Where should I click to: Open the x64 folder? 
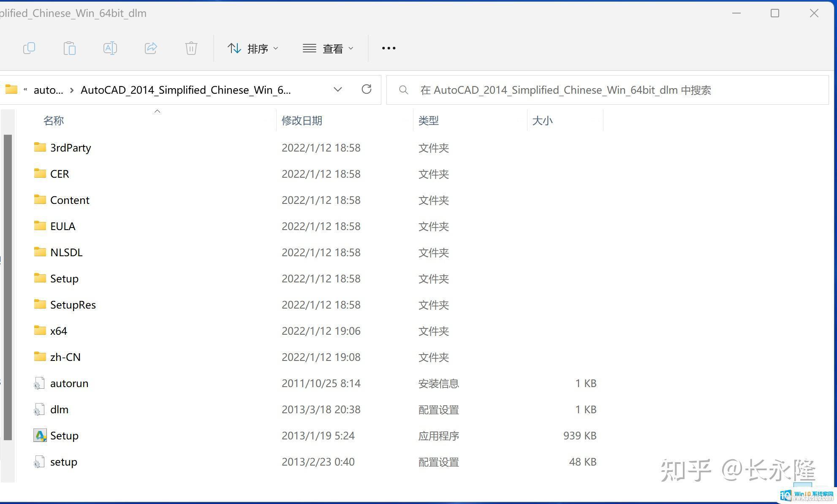coord(57,331)
